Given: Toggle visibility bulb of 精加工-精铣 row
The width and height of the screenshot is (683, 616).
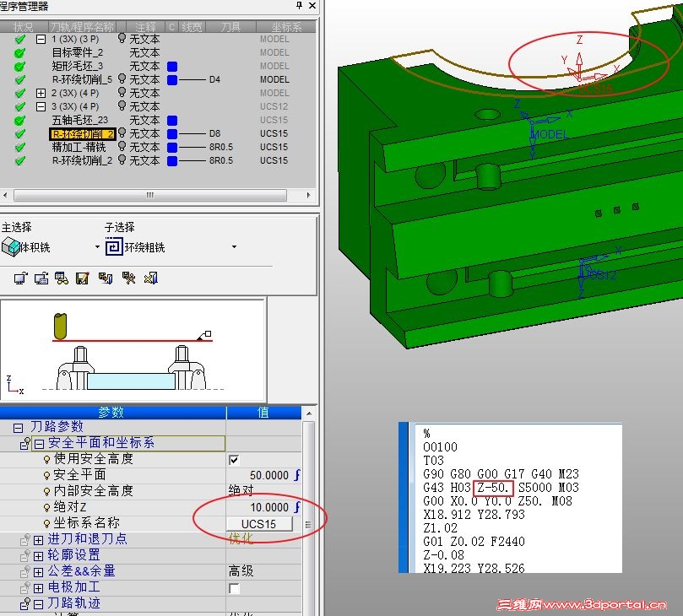Looking at the screenshot, I should click(x=122, y=146).
